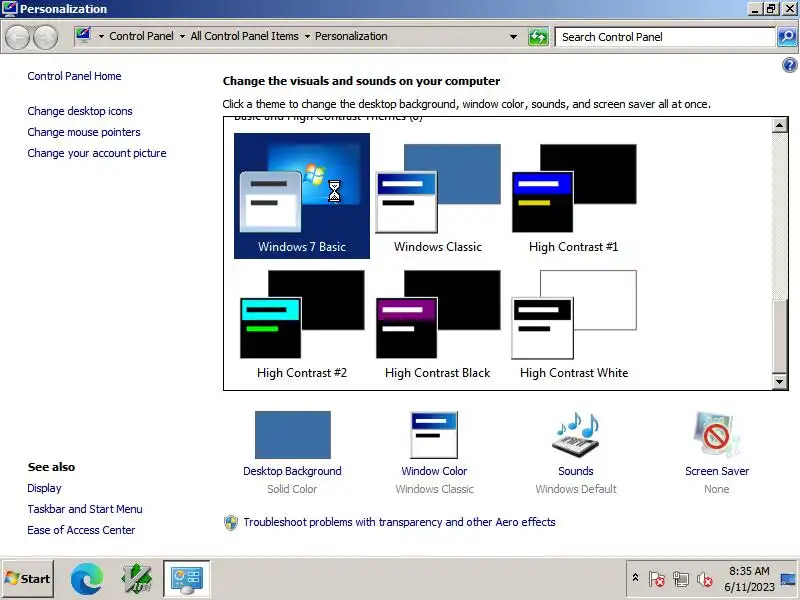Click the Desktop Background link text
800x600 pixels.
(292, 471)
